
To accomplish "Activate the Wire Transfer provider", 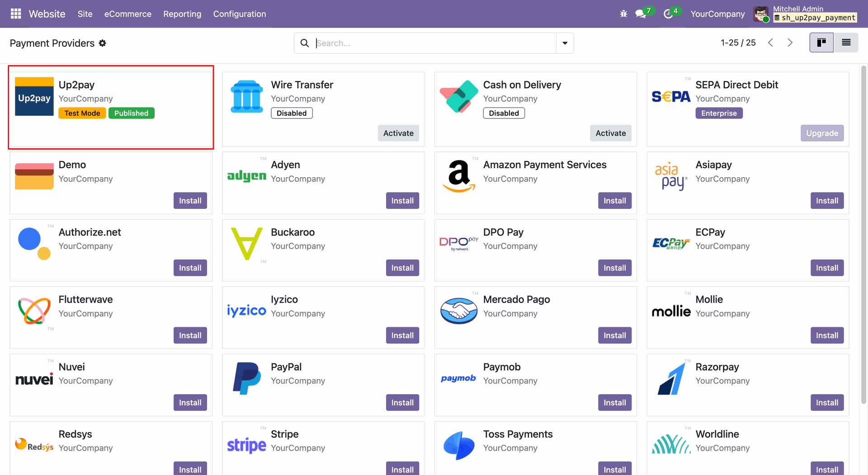I will [x=398, y=133].
